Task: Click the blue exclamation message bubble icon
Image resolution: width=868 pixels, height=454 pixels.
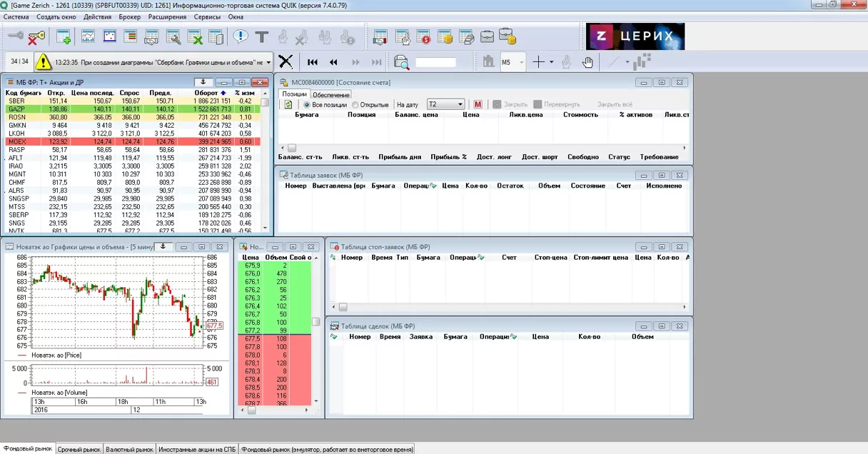Action: click(x=241, y=36)
